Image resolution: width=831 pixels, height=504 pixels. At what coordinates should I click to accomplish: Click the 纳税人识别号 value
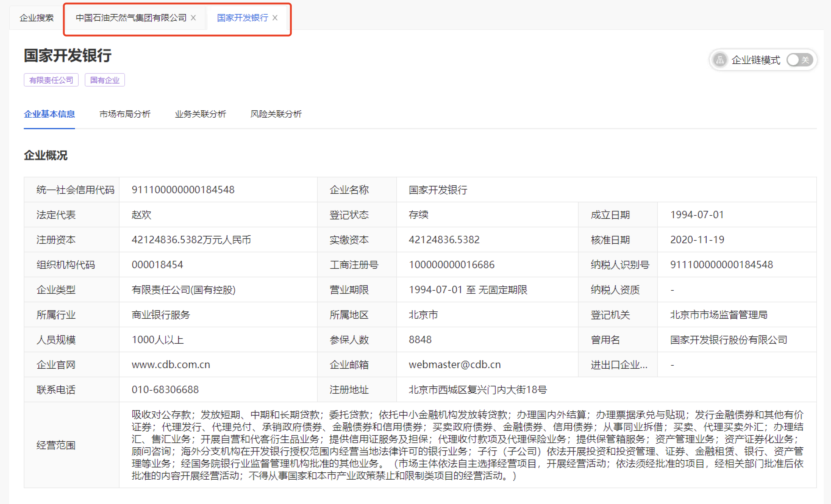[721, 264]
